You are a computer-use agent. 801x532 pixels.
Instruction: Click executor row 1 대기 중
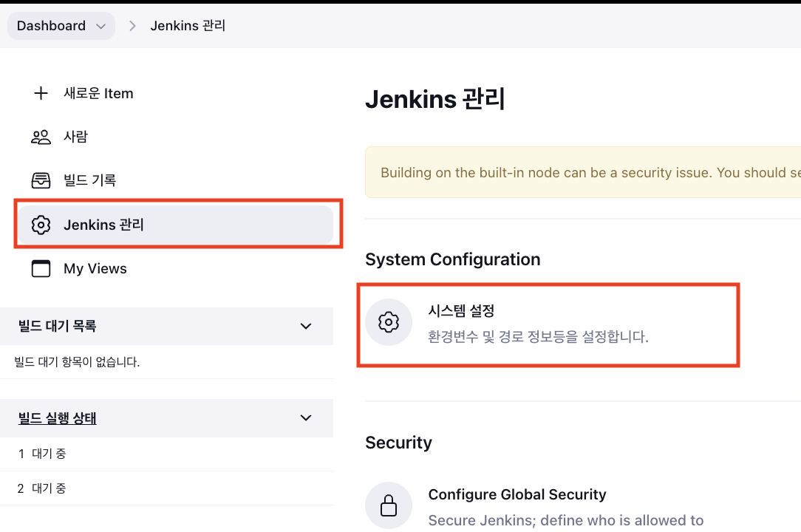tap(166, 454)
